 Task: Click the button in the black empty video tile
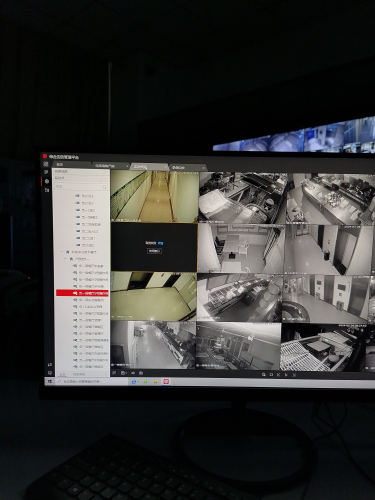click(x=154, y=251)
